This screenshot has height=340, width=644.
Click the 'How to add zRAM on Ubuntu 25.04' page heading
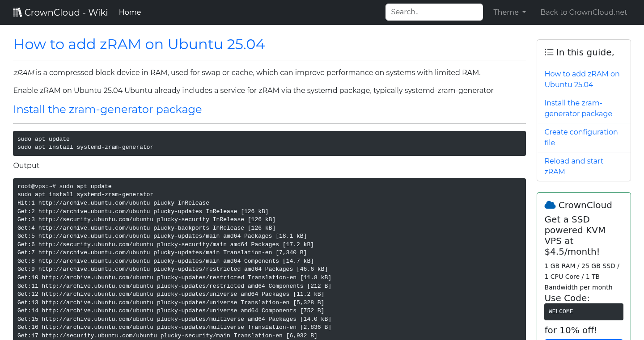tap(139, 44)
